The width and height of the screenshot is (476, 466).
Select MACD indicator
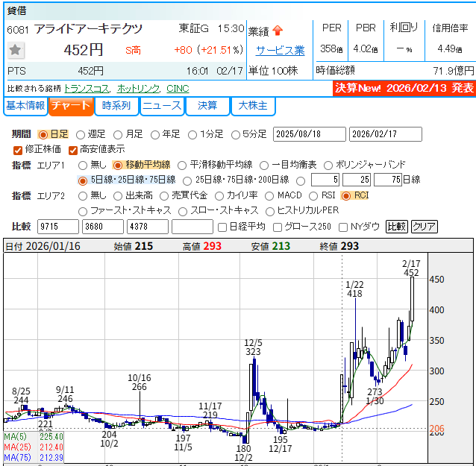pyautogui.click(x=269, y=196)
